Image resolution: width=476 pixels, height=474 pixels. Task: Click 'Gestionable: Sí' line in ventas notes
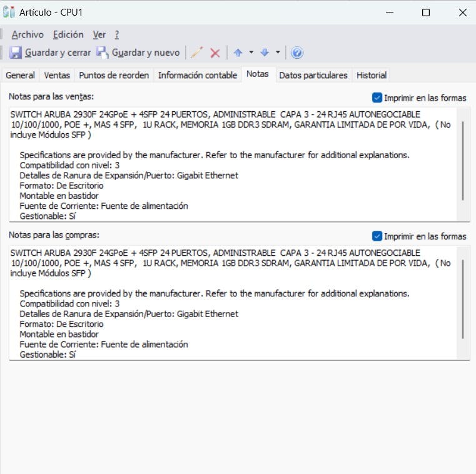(48, 216)
